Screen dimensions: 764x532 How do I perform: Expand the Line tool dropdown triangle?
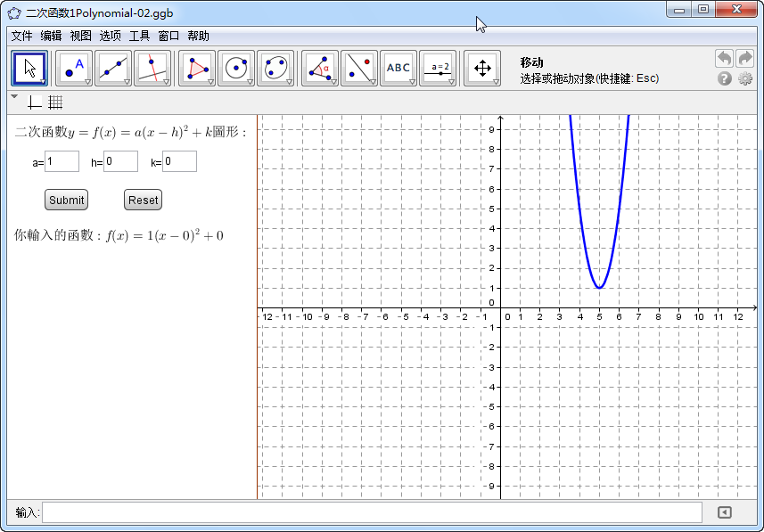(x=127, y=82)
